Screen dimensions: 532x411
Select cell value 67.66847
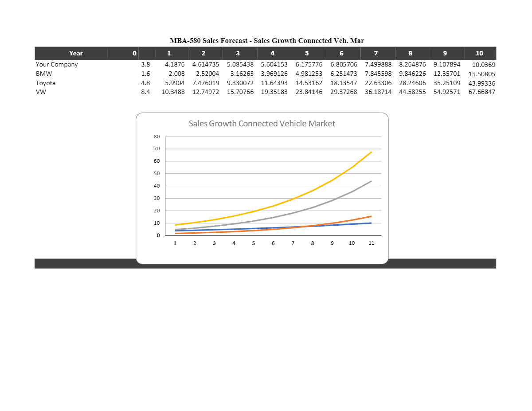pyautogui.click(x=482, y=92)
